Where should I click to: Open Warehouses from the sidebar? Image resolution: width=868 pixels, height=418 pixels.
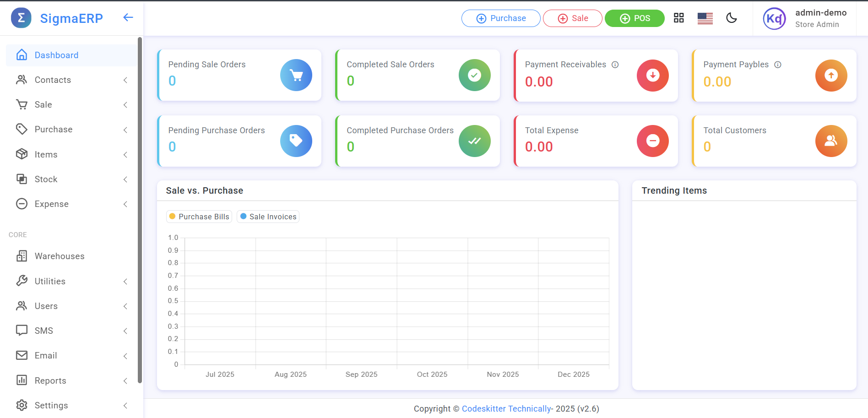[60, 256]
